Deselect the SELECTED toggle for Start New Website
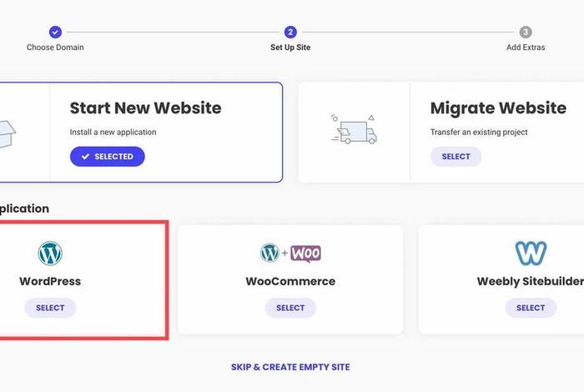Image resolution: width=584 pixels, height=392 pixels. coord(108,156)
